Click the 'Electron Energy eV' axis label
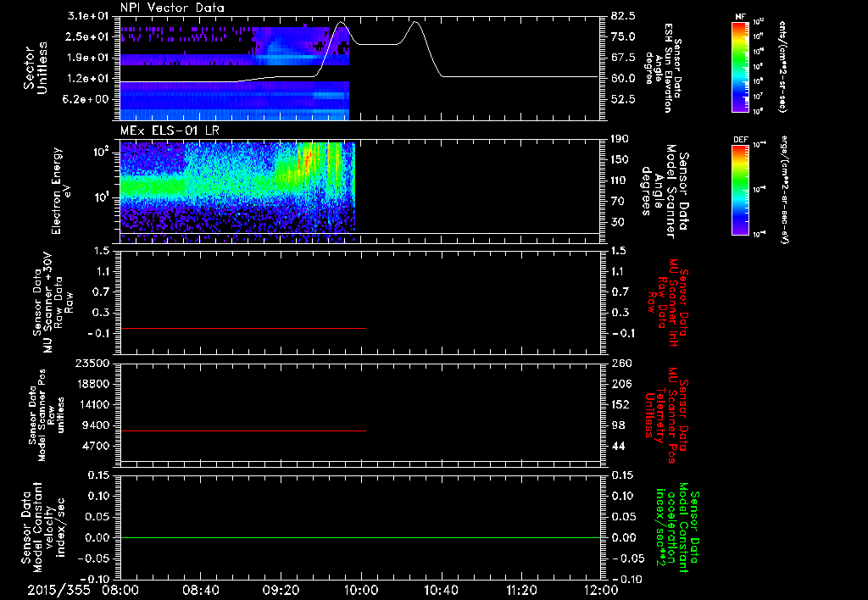Viewport: 868px width, 600px height. click(x=61, y=191)
